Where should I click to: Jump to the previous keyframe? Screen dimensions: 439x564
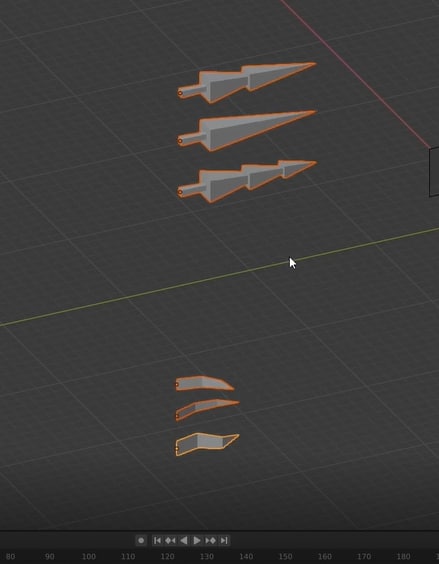click(170, 540)
